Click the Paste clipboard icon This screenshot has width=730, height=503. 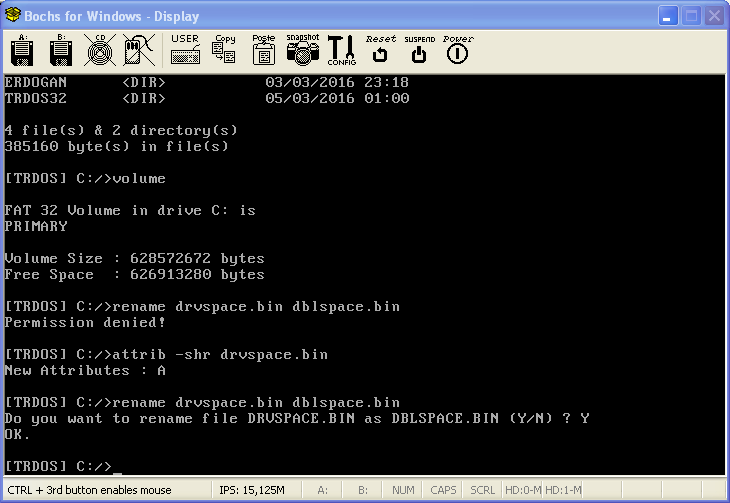(x=264, y=49)
